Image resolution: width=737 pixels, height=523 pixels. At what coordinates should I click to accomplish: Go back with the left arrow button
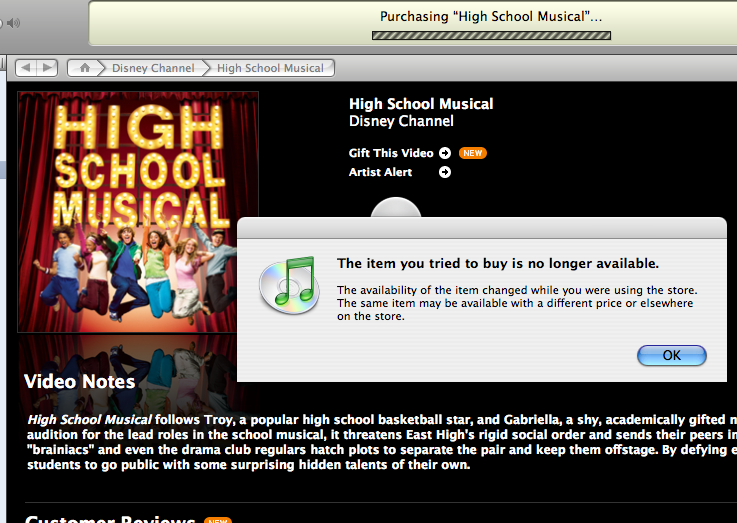coord(26,68)
